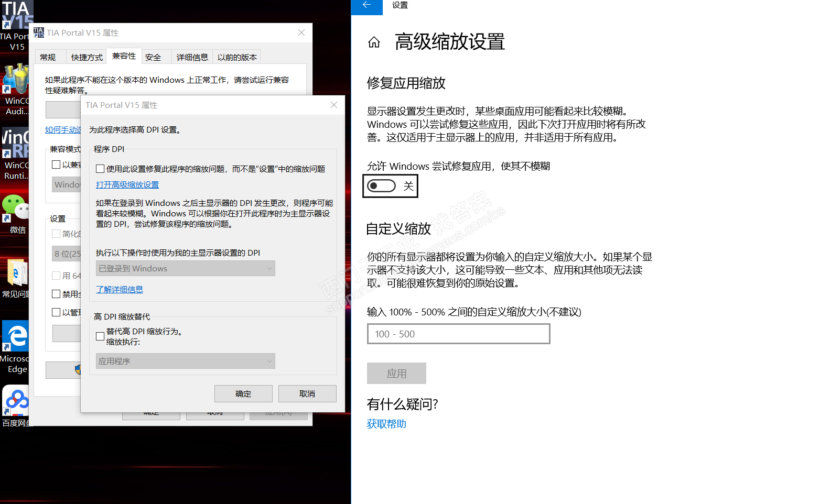
Task: Click the 高 DPI 缩放替代 group label
Action: point(122,316)
